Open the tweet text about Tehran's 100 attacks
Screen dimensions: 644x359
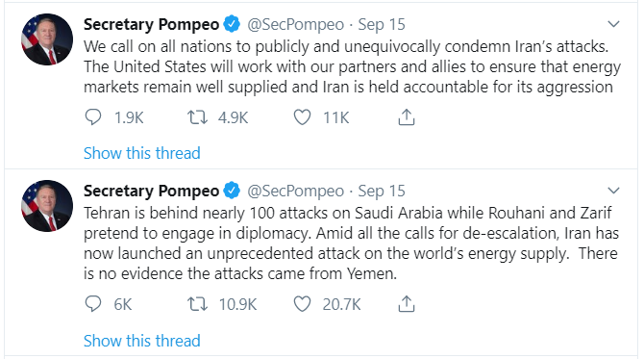351,244
